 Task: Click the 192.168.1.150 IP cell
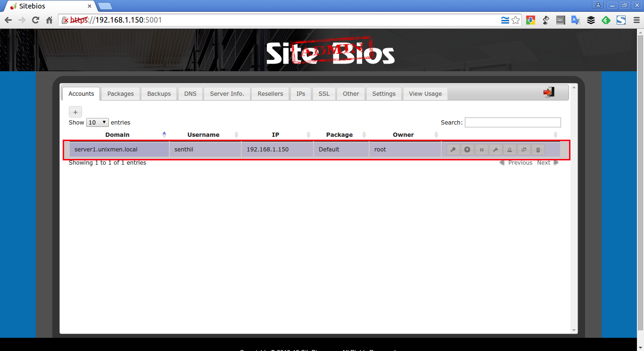(x=278, y=149)
